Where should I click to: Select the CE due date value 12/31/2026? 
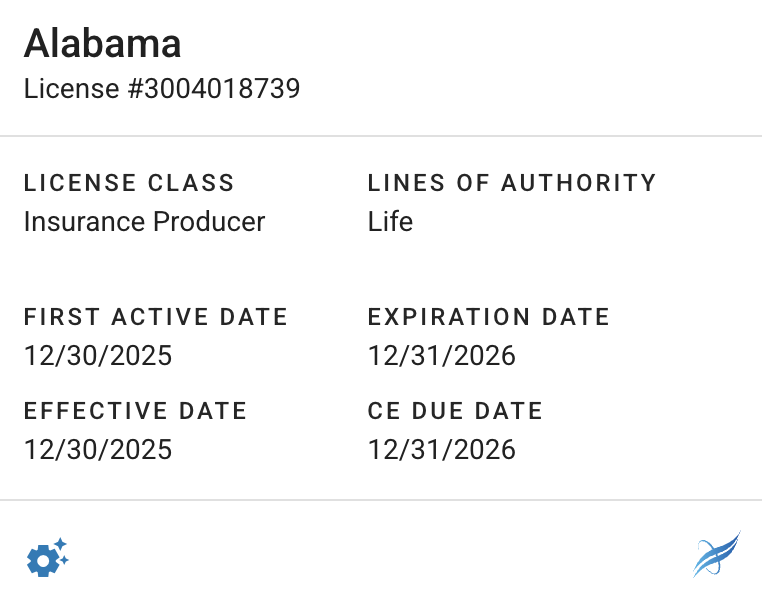tap(442, 450)
